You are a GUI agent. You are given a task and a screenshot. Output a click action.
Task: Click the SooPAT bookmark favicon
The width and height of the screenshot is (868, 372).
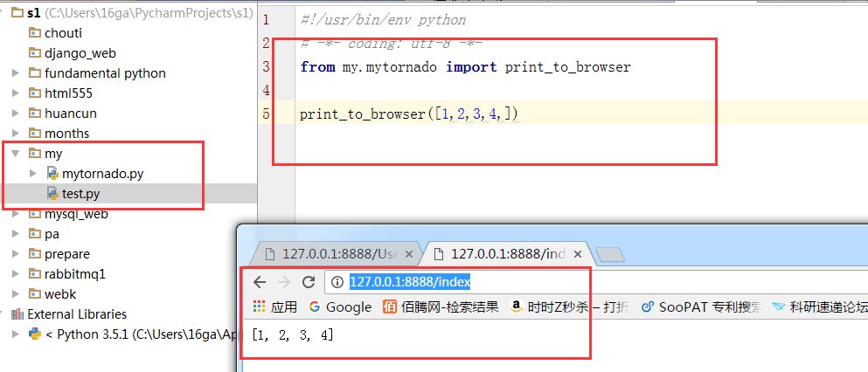tap(647, 307)
